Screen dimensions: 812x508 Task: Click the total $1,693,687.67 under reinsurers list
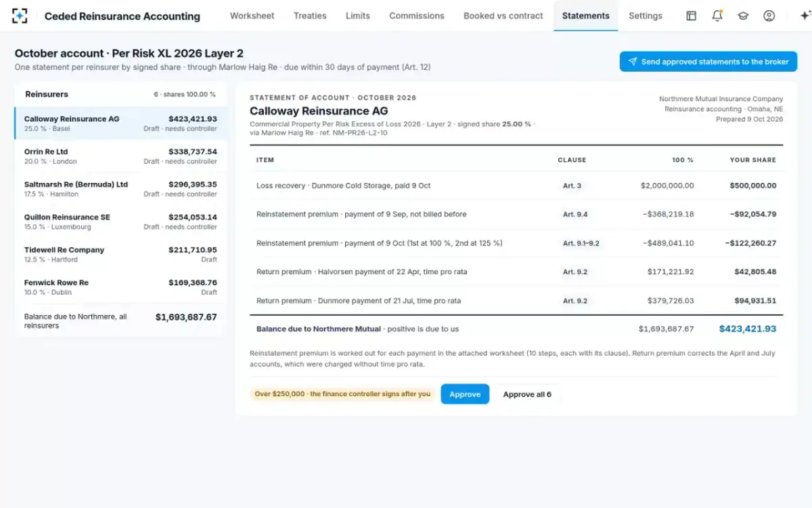tap(186, 317)
